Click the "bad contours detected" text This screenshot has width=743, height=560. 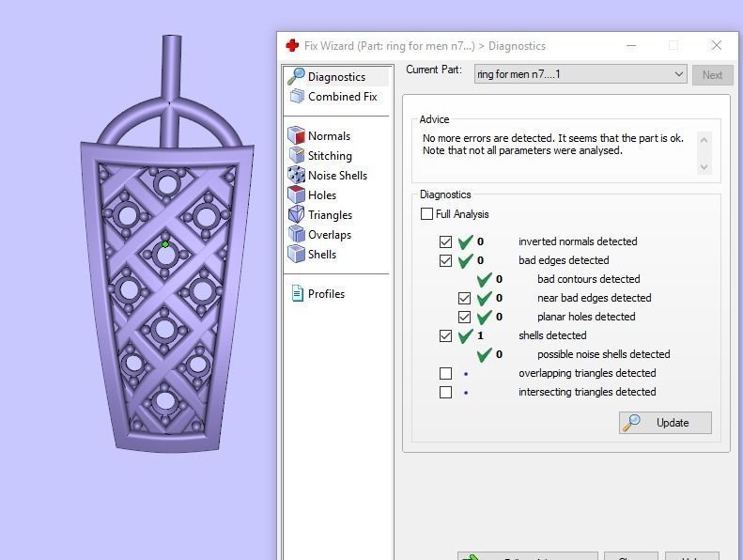(589, 279)
